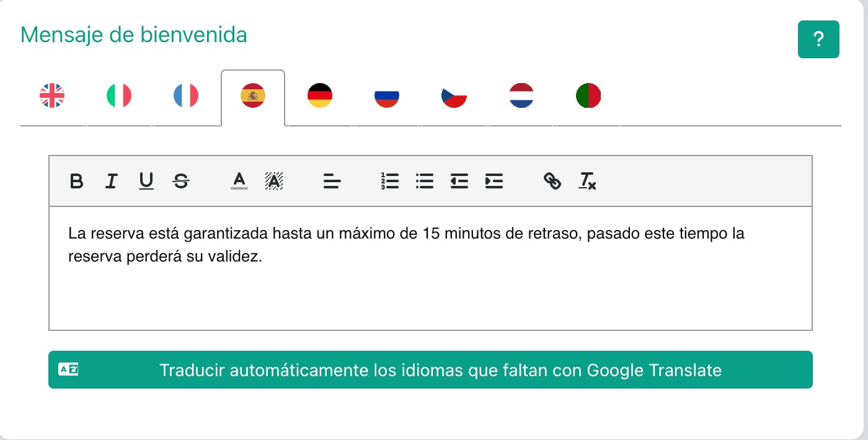The width and height of the screenshot is (868, 440).
Task: Open the text alignment dropdown
Action: pyautogui.click(x=332, y=181)
